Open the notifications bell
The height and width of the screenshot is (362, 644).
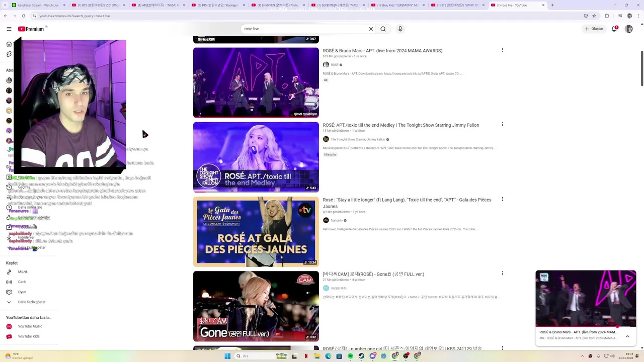[614, 29]
